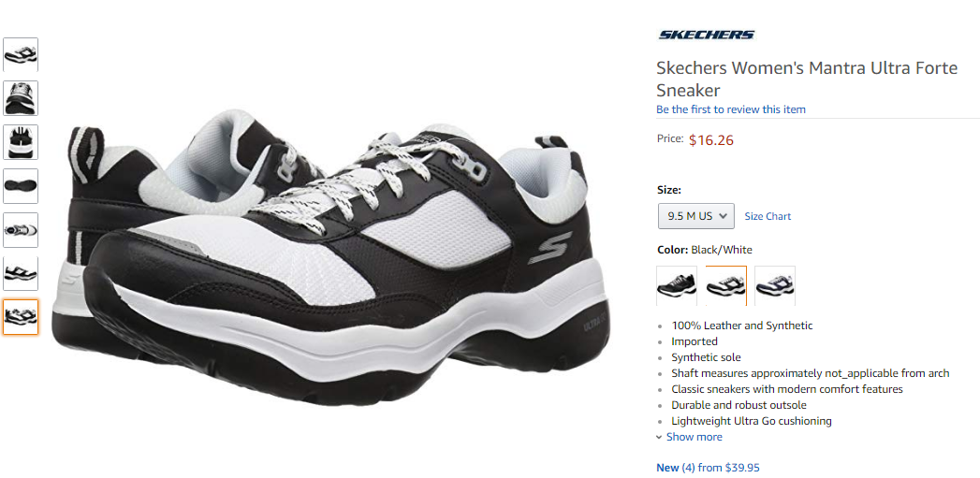
Task: Expand the Show more features list
Action: 694,437
